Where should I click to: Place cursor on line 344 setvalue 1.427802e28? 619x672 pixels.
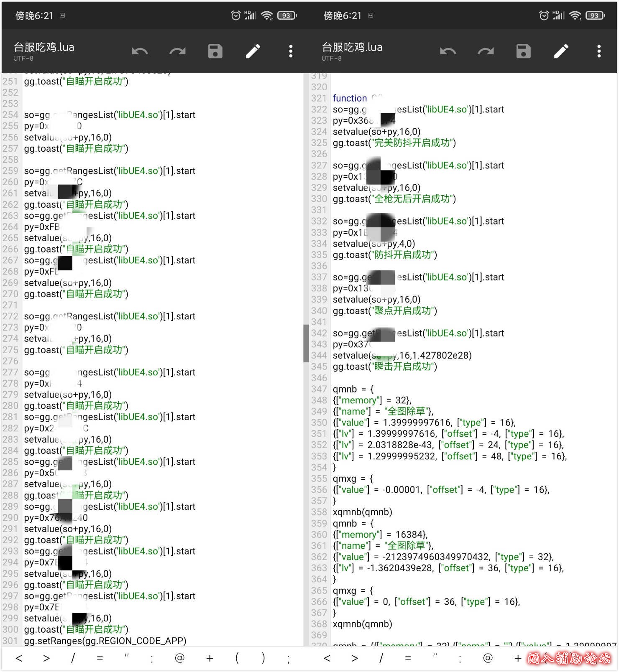(402, 356)
